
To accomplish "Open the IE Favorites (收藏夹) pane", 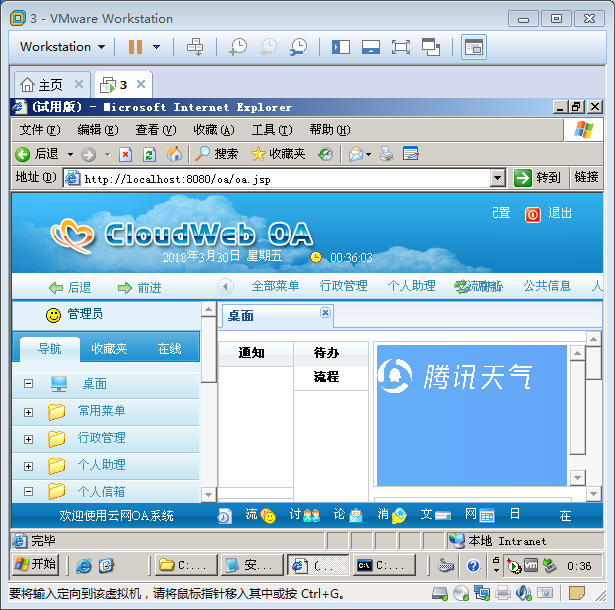I will (278, 154).
